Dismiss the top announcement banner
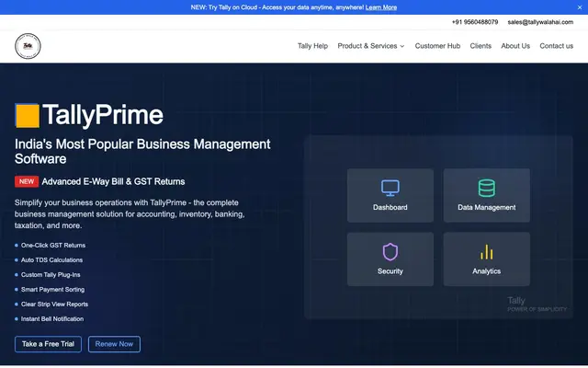Image resolution: width=588 pixels, height=368 pixels. tap(580, 7)
